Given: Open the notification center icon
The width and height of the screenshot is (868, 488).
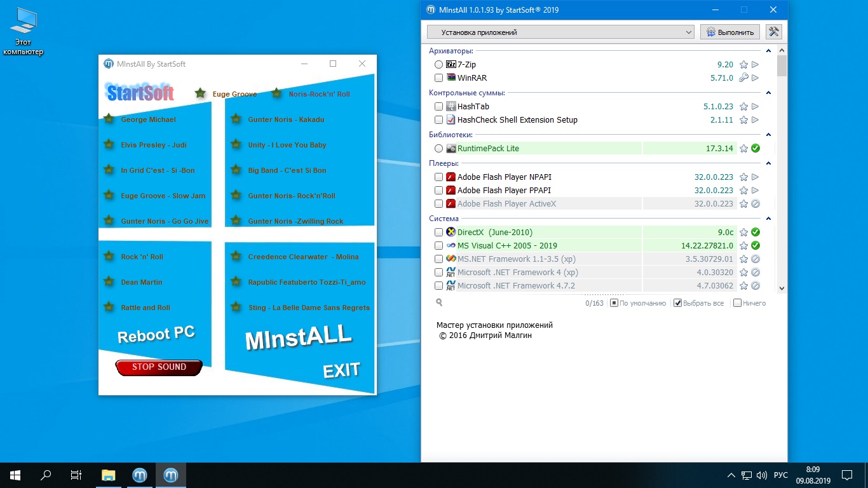Looking at the screenshot, I should [x=848, y=475].
